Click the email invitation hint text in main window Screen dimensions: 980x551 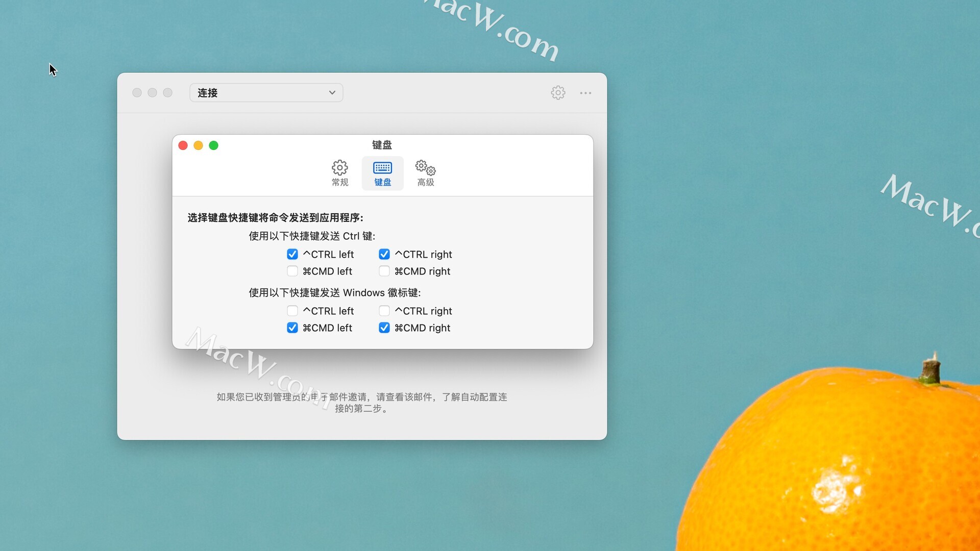(x=361, y=403)
